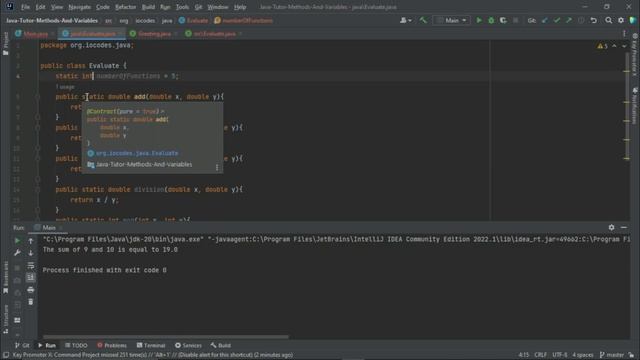The image size is (640, 360).
Task: Click the green Run button in the top toolbar
Action: click(x=479, y=20)
